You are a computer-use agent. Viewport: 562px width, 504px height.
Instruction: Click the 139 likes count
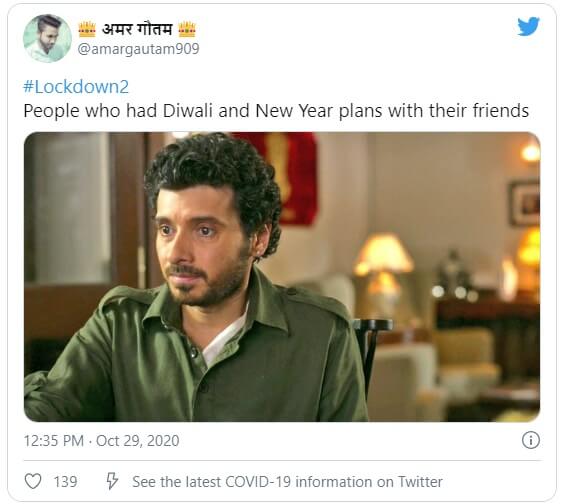click(65, 481)
